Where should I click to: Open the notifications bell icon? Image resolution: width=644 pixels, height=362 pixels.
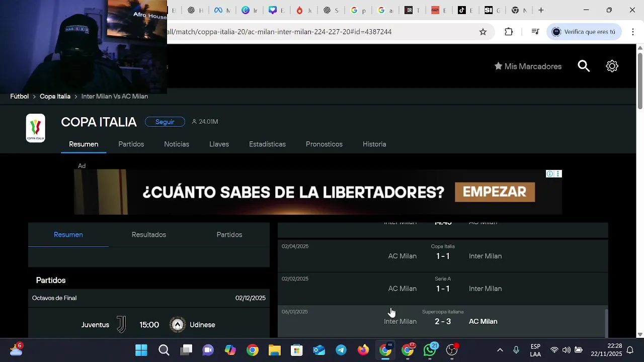click(630, 350)
